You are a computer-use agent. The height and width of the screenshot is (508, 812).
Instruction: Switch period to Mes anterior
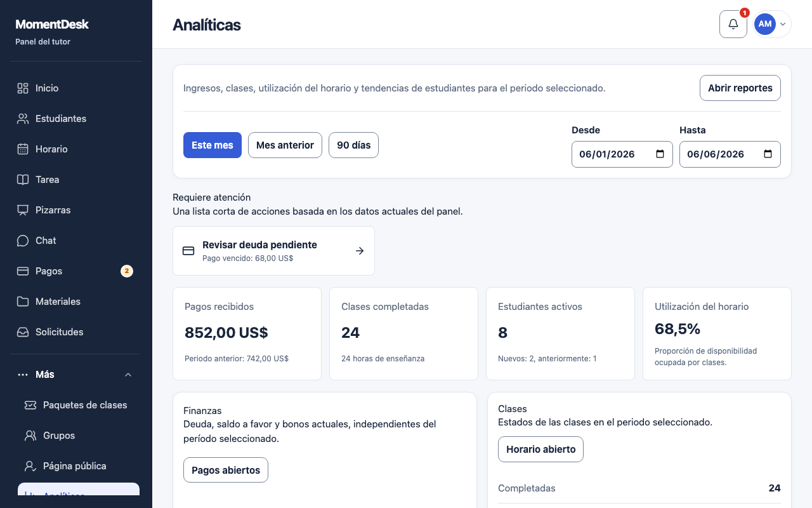tap(285, 145)
